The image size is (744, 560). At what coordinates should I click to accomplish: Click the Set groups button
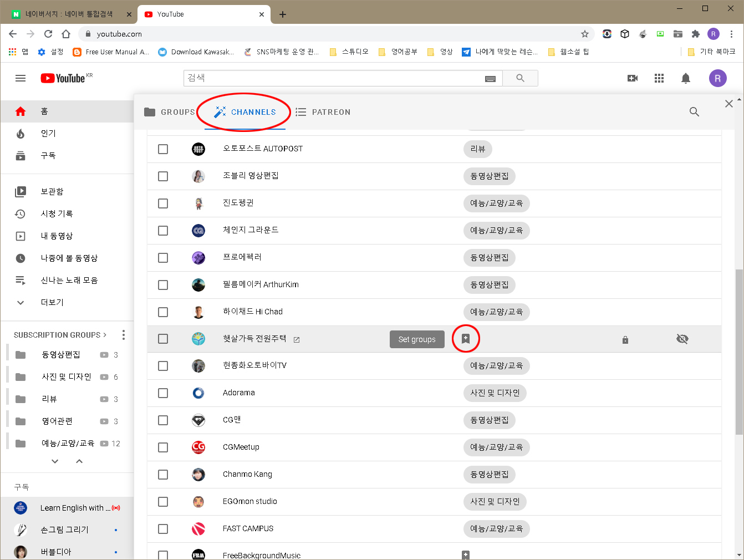(x=417, y=339)
